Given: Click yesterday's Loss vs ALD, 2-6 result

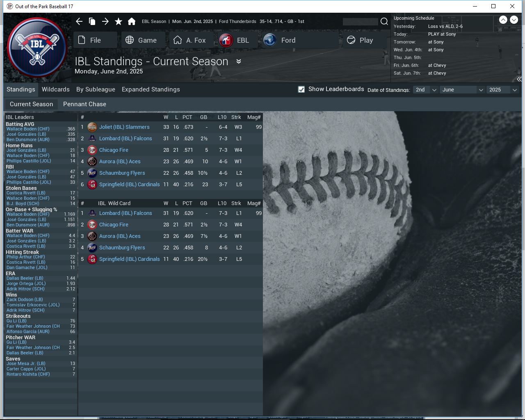Looking at the screenshot, I should 445,26.
